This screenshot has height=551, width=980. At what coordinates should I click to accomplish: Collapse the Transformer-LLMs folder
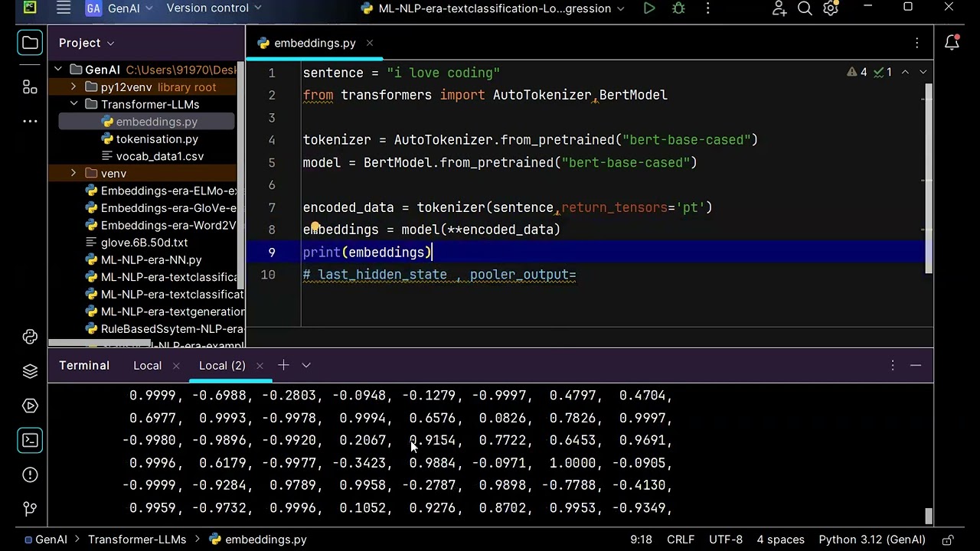tap(73, 104)
